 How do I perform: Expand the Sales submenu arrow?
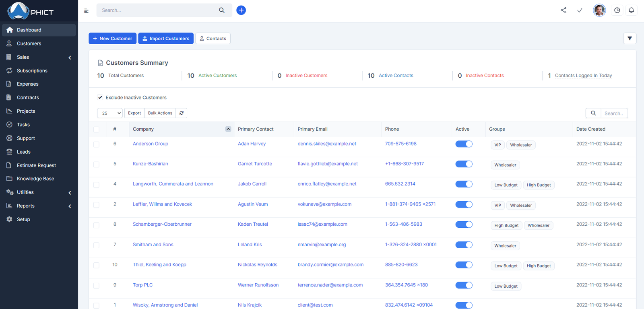coord(70,58)
